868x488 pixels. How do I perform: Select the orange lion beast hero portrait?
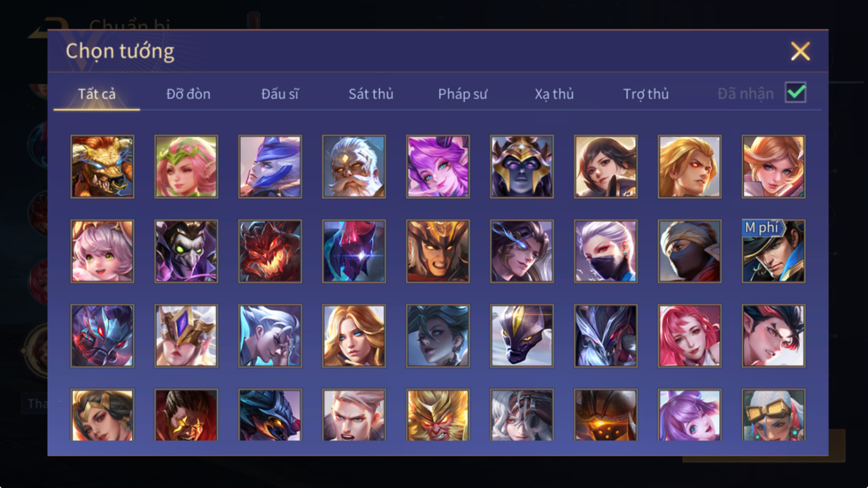102,167
